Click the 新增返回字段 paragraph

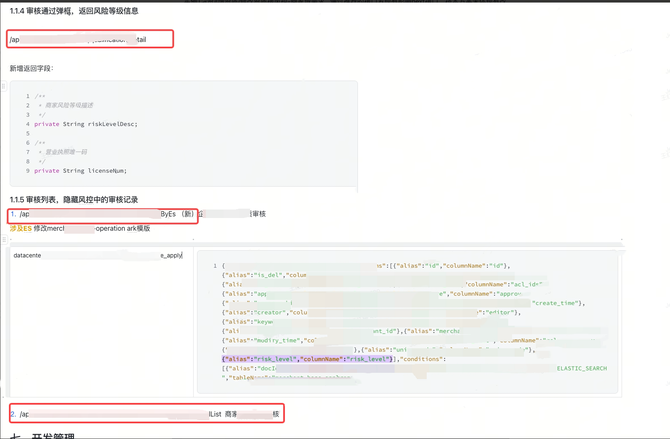[x=32, y=69]
